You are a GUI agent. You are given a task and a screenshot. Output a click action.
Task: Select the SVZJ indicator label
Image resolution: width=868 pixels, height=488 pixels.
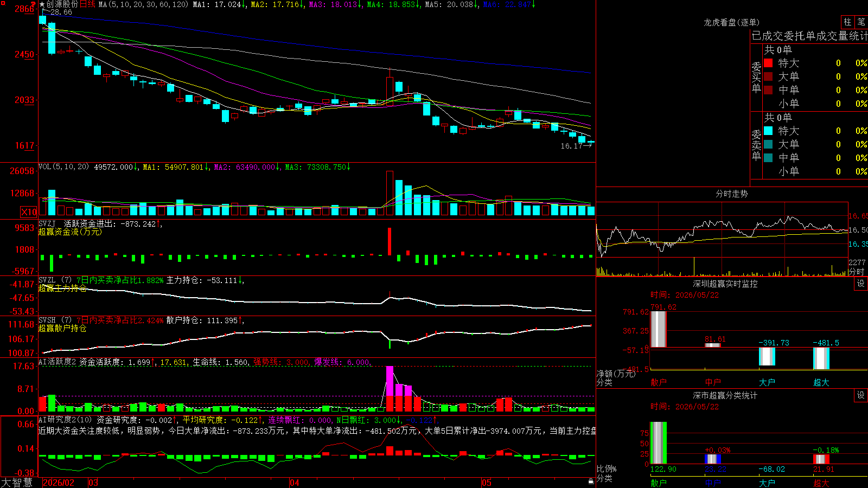(x=47, y=223)
